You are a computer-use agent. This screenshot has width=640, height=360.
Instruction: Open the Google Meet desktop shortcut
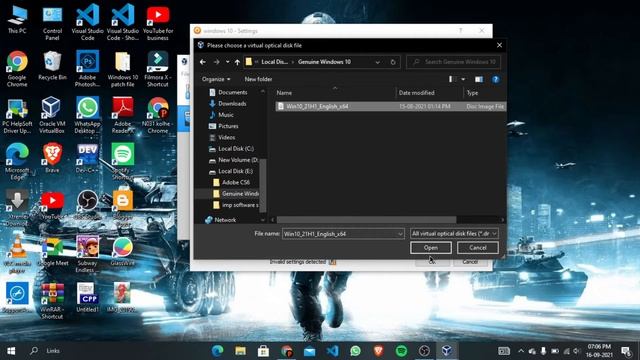tap(52, 251)
